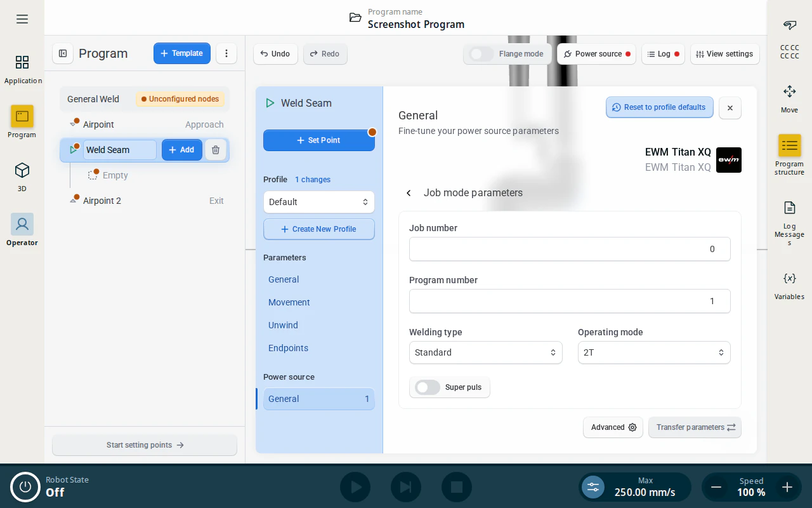Select the Operator user icon
Screen dimensions: 812x508
click(22, 224)
